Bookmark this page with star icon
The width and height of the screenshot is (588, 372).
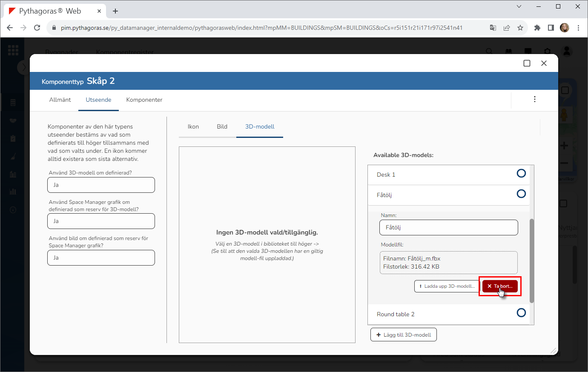point(520,28)
